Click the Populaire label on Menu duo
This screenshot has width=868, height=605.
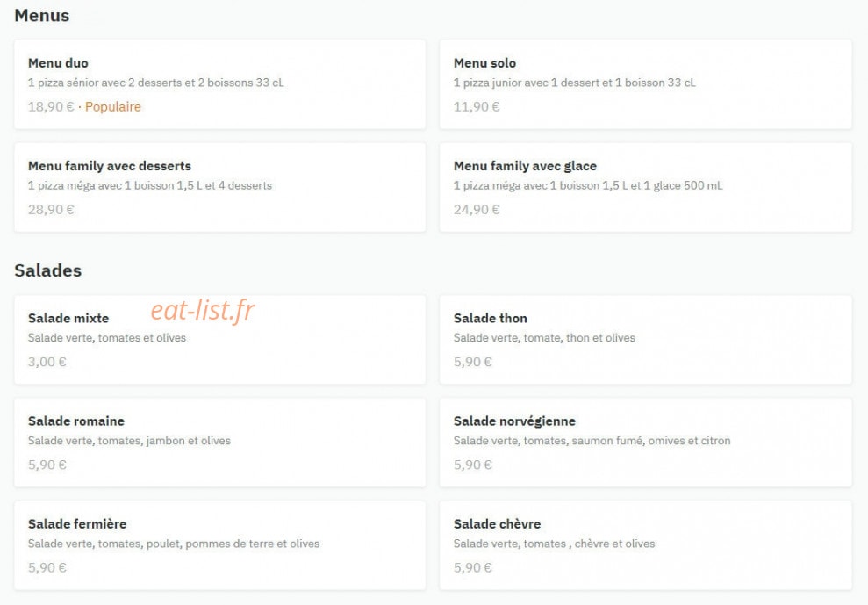tap(113, 107)
